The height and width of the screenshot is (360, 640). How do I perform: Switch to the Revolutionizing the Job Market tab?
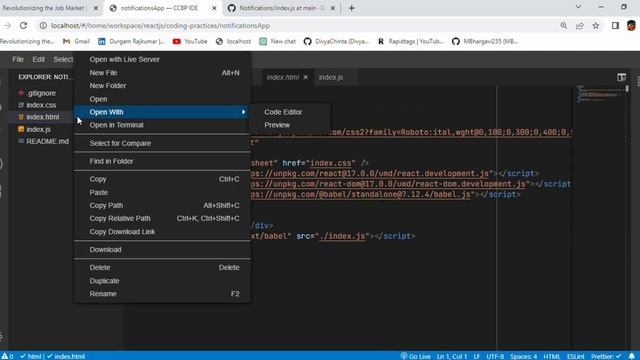pyautogui.click(x=43, y=8)
